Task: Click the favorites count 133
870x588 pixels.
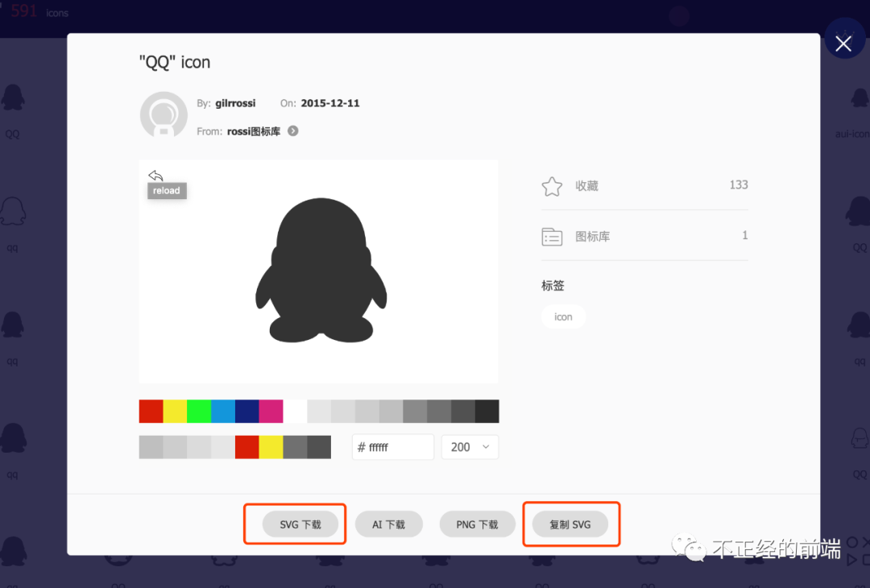Action: pos(739,184)
